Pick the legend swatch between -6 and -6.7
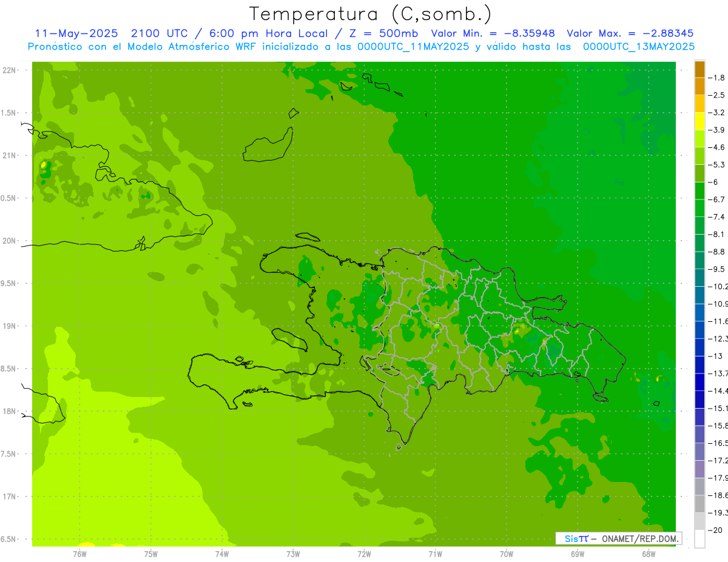 (699, 191)
